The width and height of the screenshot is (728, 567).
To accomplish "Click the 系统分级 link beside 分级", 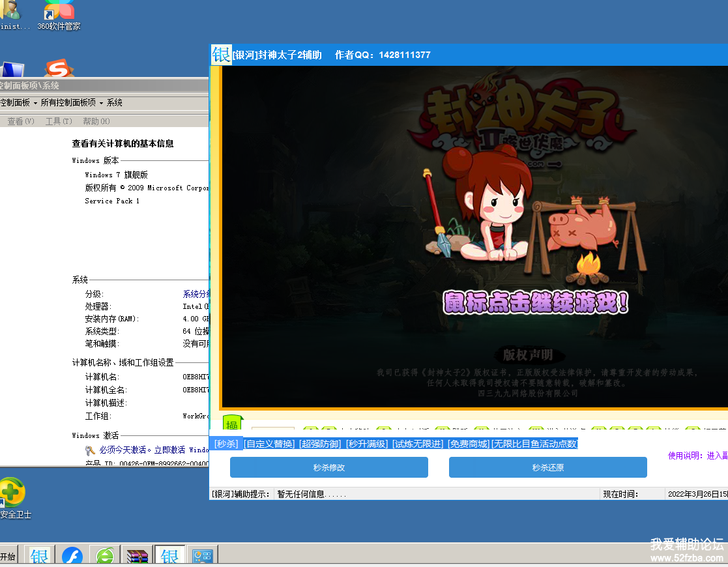I will coord(196,294).
